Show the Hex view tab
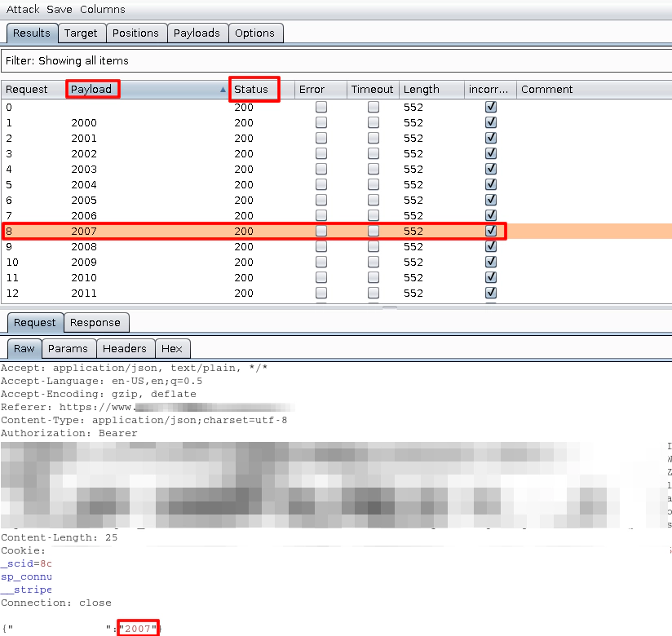The width and height of the screenshot is (672, 636). 172,349
